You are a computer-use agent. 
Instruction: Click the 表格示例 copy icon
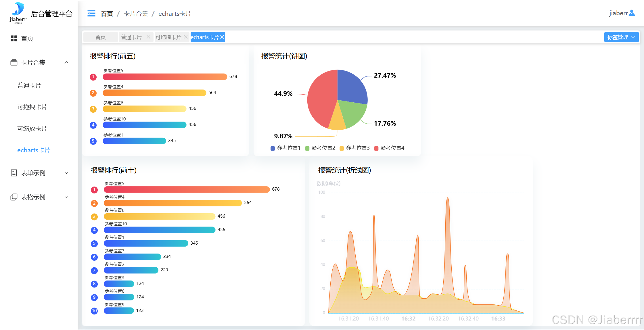pos(14,197)
